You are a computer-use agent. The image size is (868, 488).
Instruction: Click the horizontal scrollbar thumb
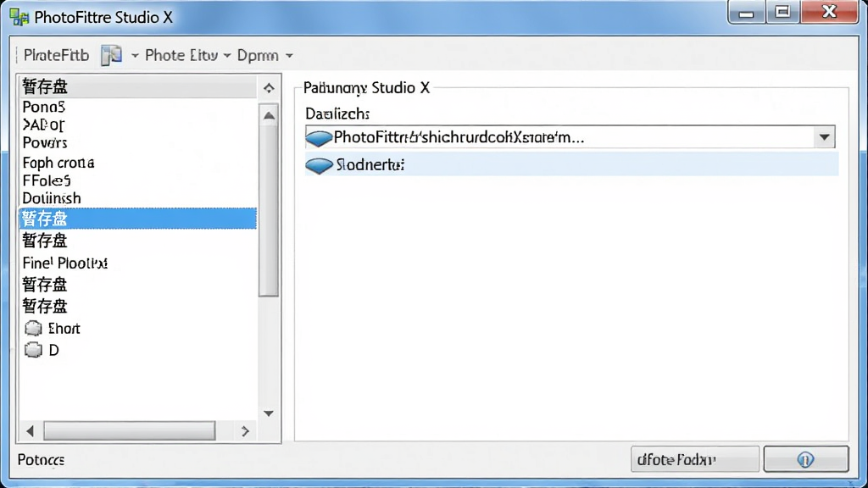tap(130, 431)
